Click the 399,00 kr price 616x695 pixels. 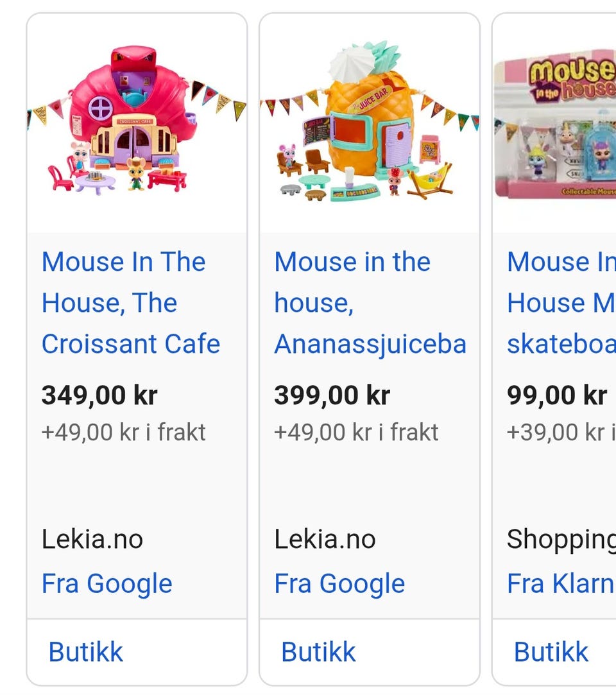point(332,395)
